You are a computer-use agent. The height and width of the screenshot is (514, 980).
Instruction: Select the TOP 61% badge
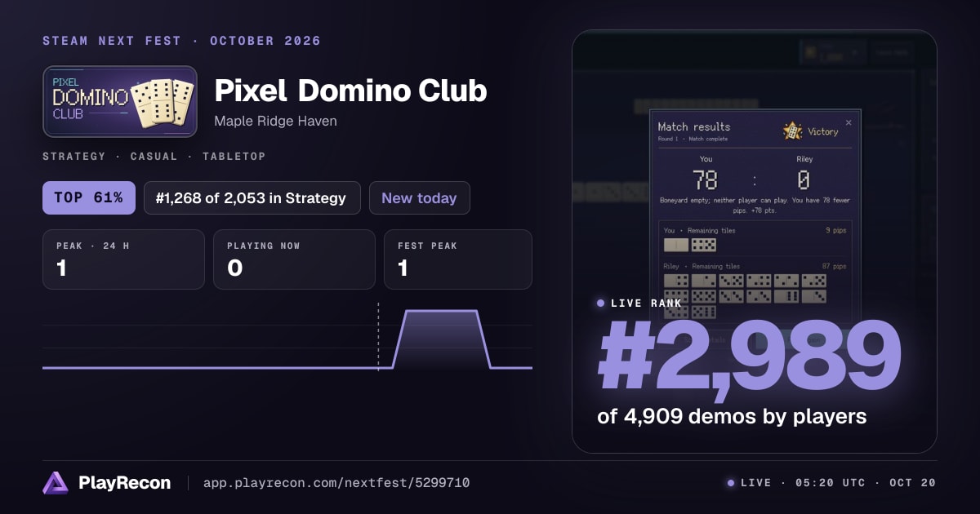click(x=89, y=197)
